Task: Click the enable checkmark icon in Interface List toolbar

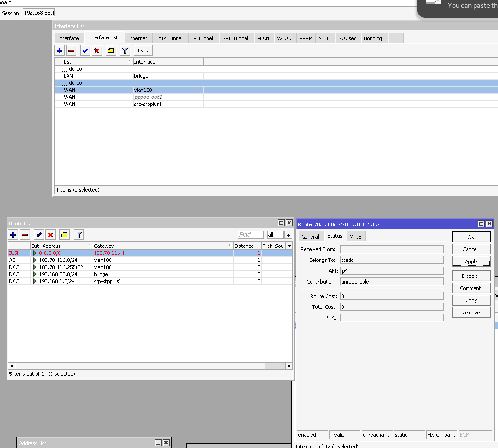Action: (85, 51)
